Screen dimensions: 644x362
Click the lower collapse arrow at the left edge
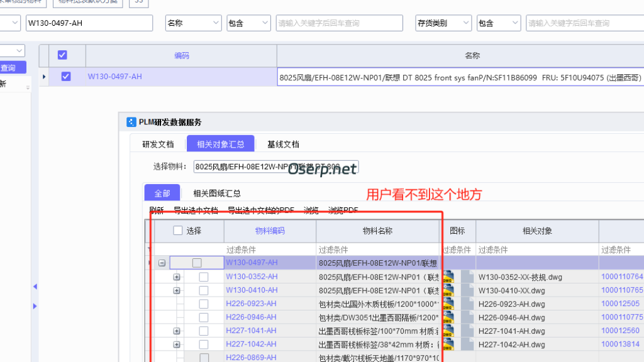click(35, 307)
